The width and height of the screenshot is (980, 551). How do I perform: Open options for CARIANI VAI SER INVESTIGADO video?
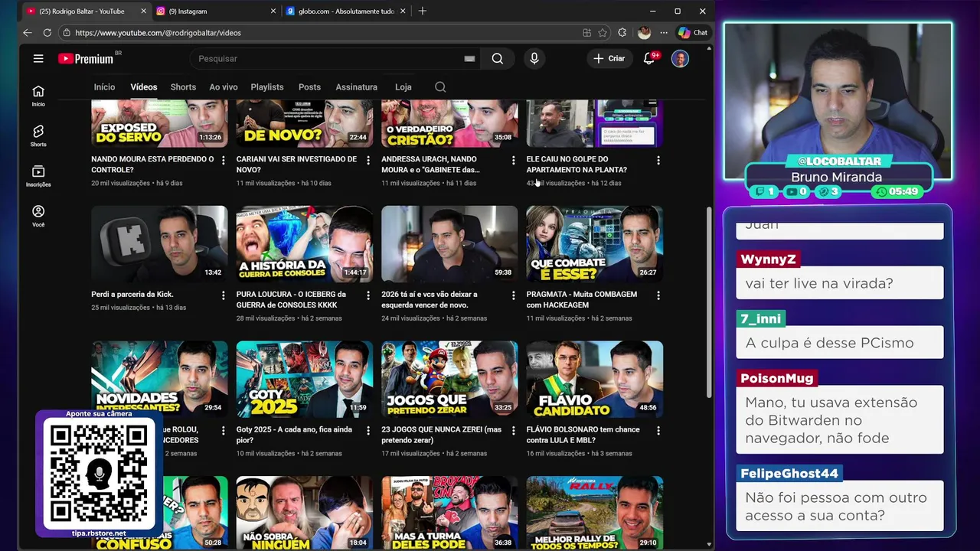[368, 160]
